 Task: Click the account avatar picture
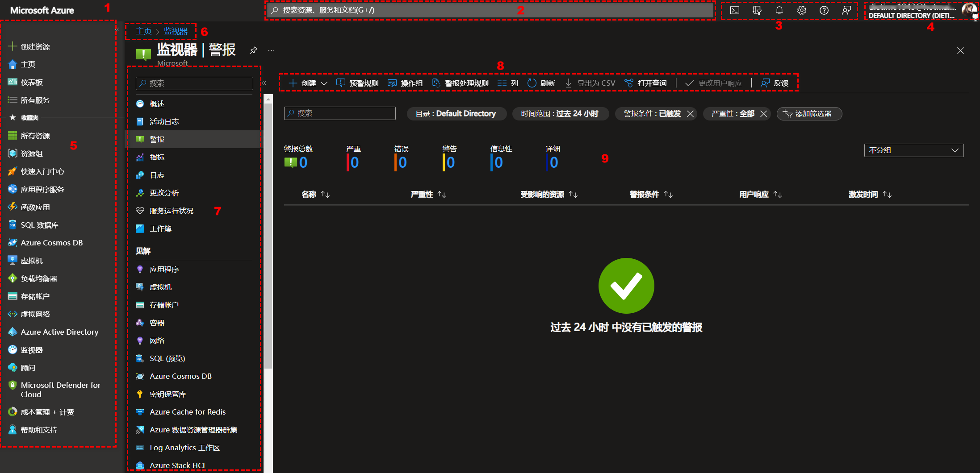tap(969, 10)
